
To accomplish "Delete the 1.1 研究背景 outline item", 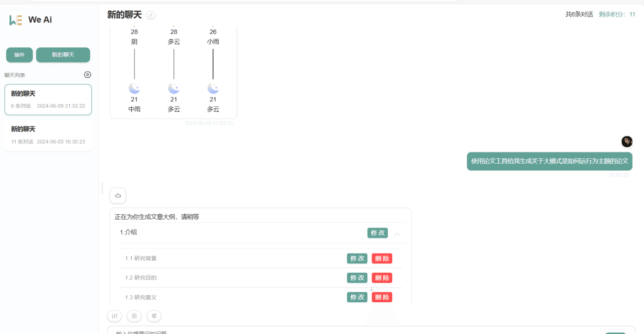I will pos(382,258).
